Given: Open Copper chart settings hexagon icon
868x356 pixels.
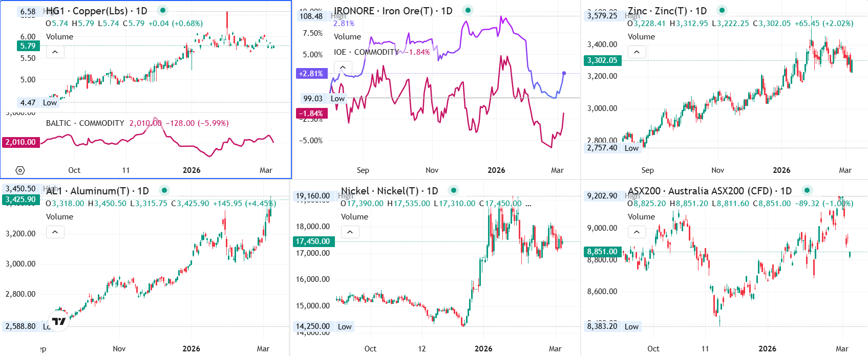Looking at the screenshot, I should (x=20, y=170).
